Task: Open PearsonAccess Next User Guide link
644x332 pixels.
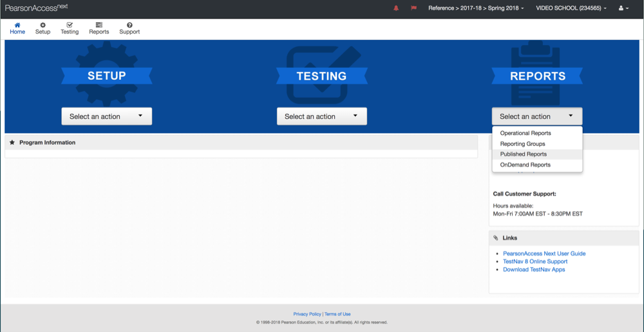Action: (x=544, y=254)
